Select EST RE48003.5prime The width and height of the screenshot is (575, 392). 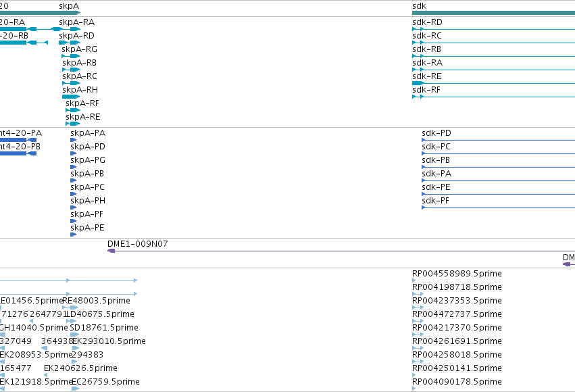(x=97, y=301)
